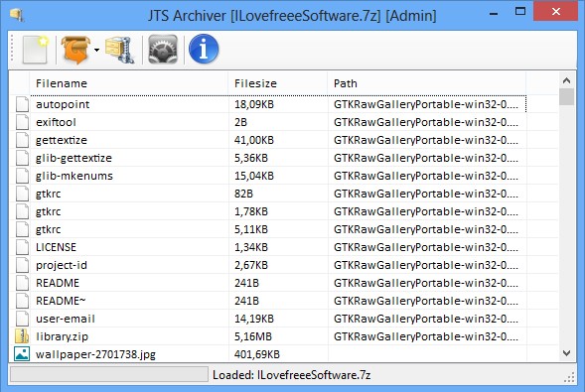Select the library.zip filename
Image resolution: width=585 pixels, height=392 pixels.
tap(63, 336)
